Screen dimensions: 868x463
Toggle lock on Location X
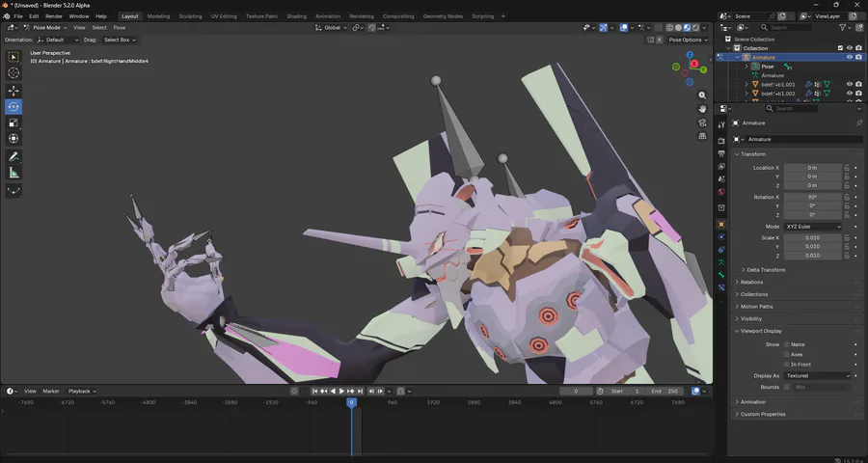coord(847,167)
